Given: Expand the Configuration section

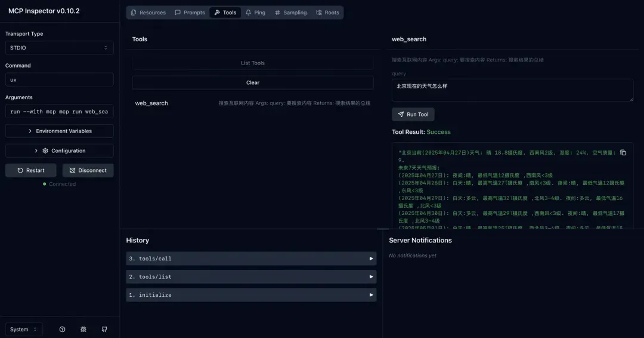Looking at the screenshot, I should click(59, 151).
